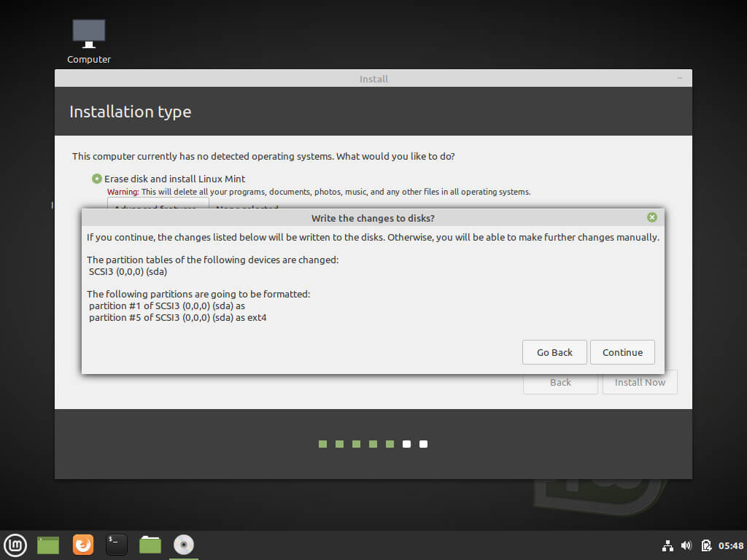Click the Back button in installer
This screenshot has width=747, height=560.
(560, 382)
